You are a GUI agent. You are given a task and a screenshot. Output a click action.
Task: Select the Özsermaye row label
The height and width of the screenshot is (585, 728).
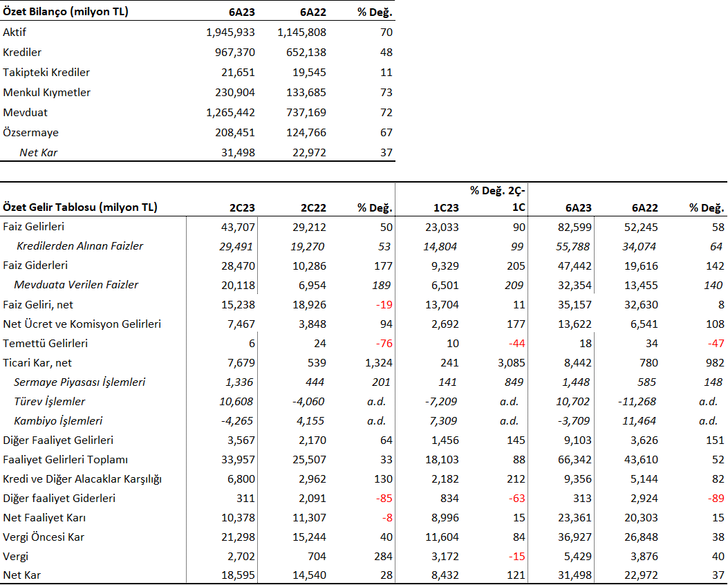30,133
